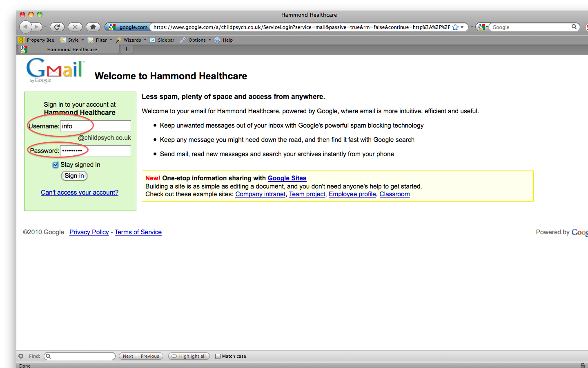588x368 pixels.
Task: Click the '©2010 Google' footer text
Action: pos(44,232)
